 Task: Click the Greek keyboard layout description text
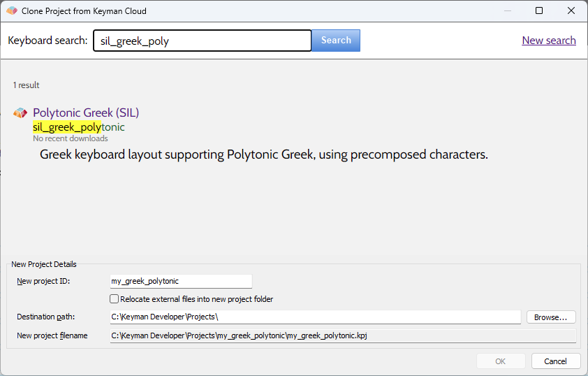pyautogui.click(x=264, y=154)
